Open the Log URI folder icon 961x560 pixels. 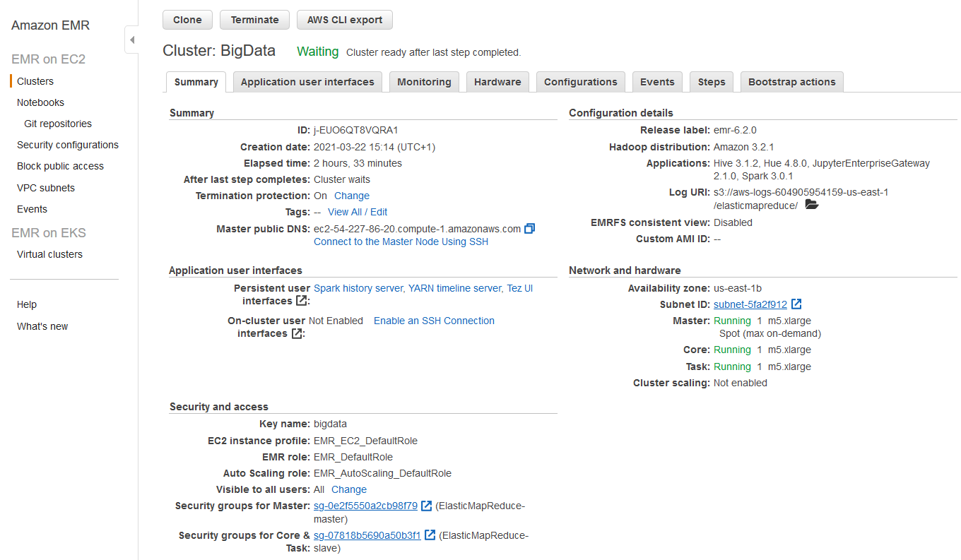click(x=811, y=205)
